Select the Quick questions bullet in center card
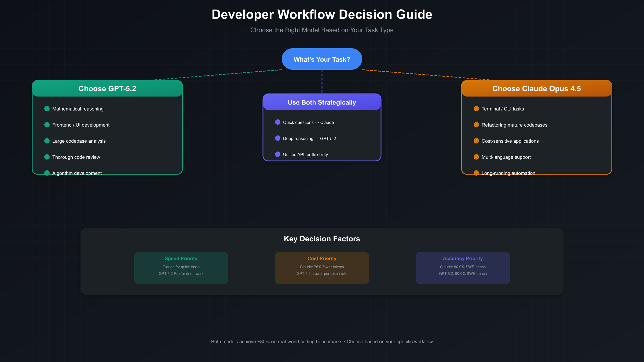The image size is (644, 362). [x=278, y=122]
